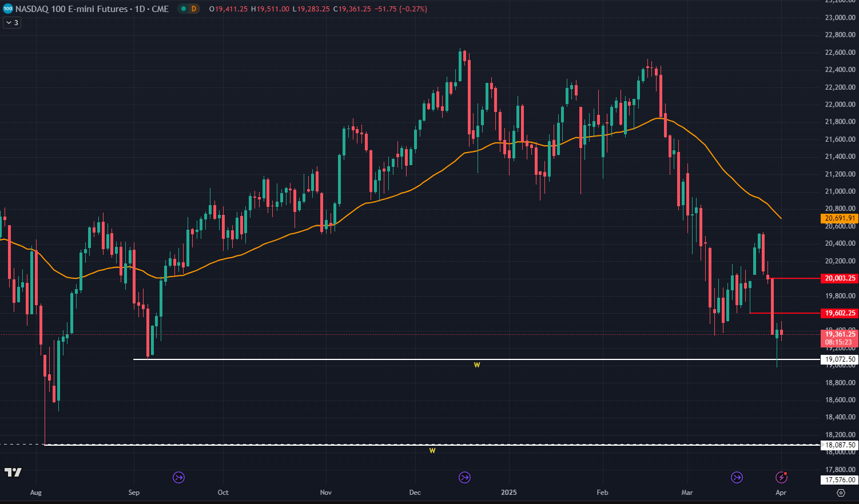Open the contract rollover icon near Sep
The width and height of the screenshot is (859, 504).
point(179,477)
